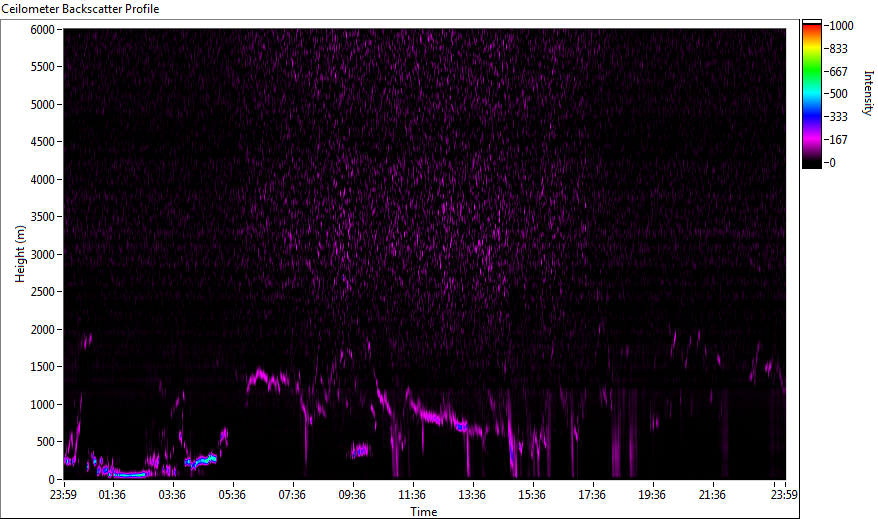
Task: Click the first 23:59 time axis value
Action: [64, 494]
